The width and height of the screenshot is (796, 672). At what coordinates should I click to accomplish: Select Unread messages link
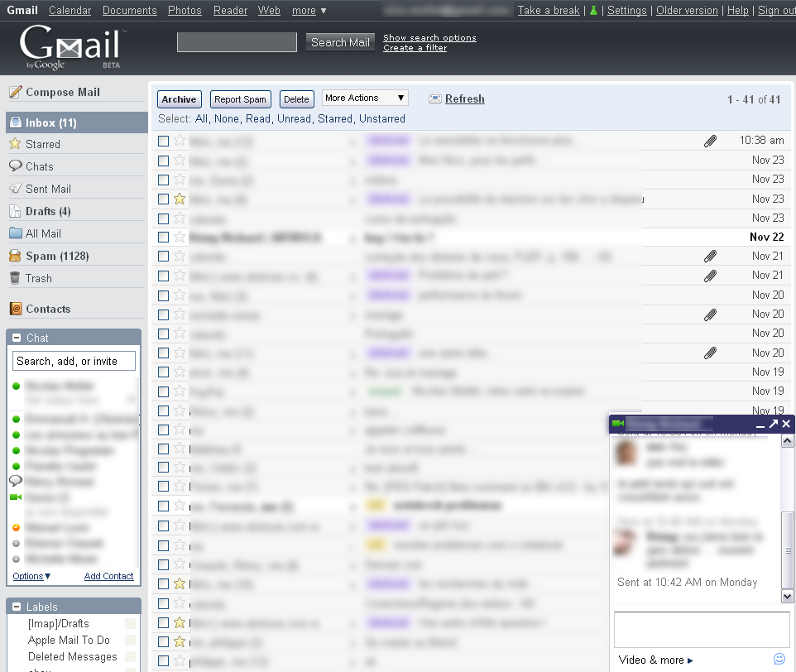294,119
